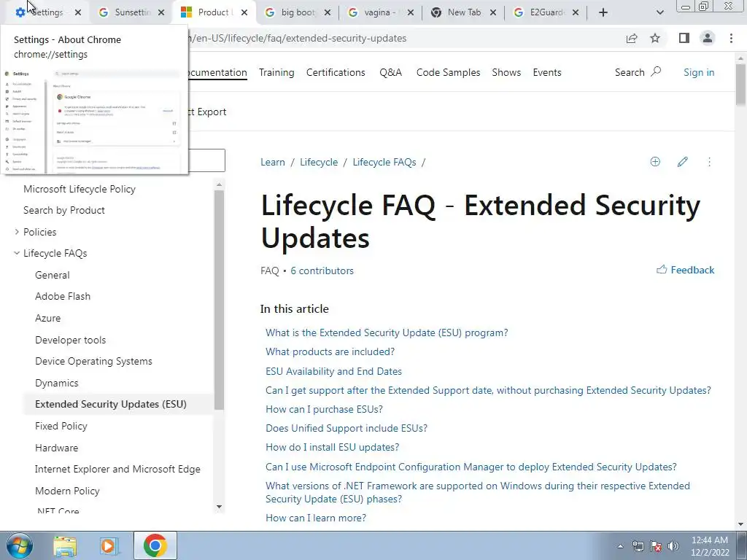Open Chrome's three-dot menu

731,38
